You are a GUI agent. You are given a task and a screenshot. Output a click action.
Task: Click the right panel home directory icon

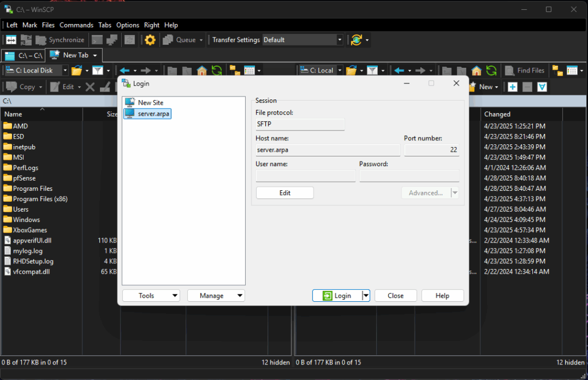click(x=476, y=70)
